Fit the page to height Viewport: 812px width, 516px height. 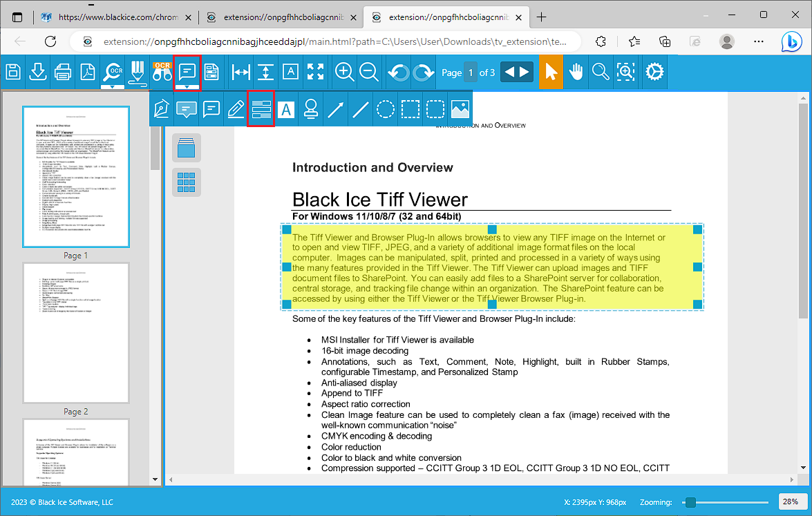tap(265, 72)
